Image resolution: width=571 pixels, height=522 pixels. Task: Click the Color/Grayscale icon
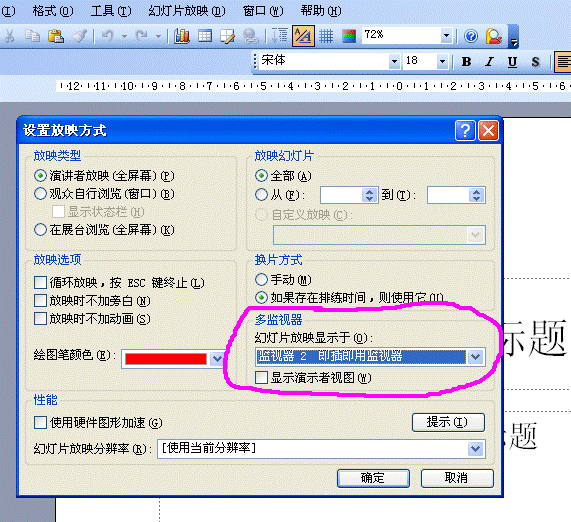pos(349,36)
